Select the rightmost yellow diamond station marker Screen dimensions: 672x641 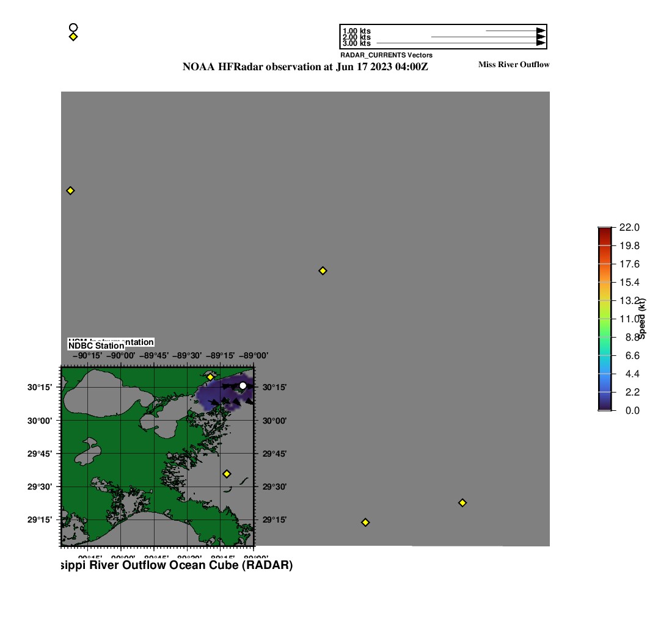462,502
